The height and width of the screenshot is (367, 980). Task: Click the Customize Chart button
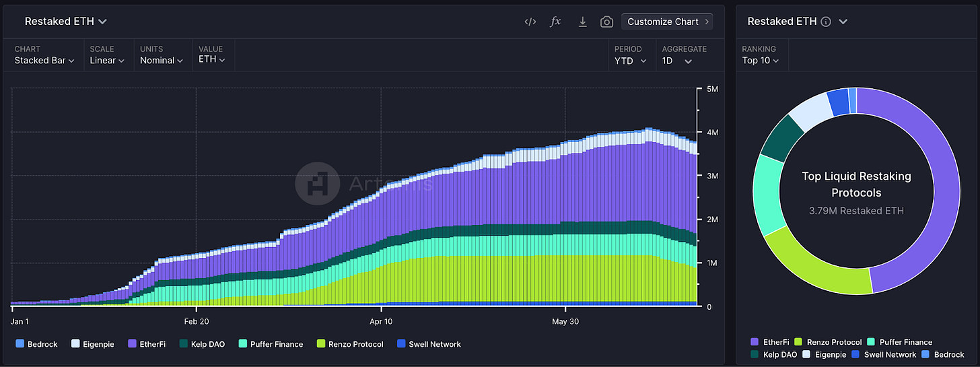668,22
